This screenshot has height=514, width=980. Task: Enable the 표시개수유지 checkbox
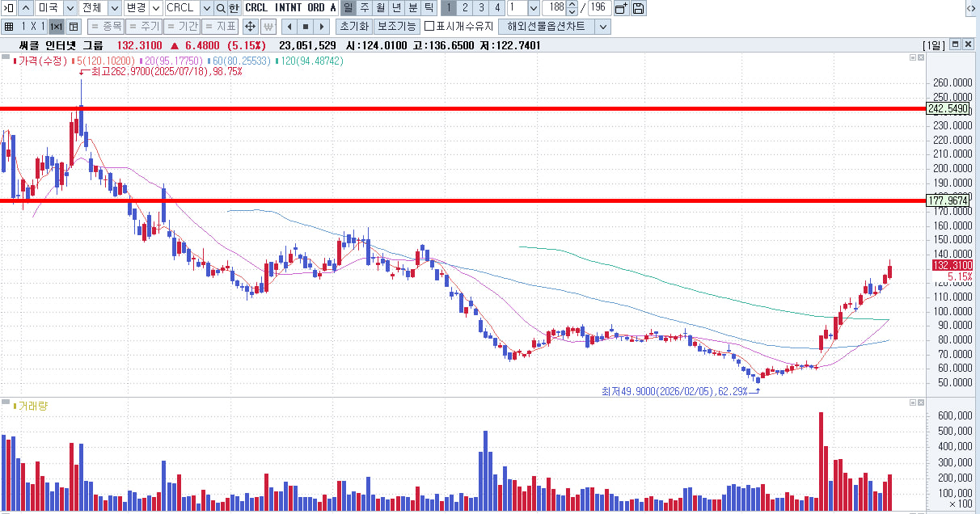click(x=429, y=27)
